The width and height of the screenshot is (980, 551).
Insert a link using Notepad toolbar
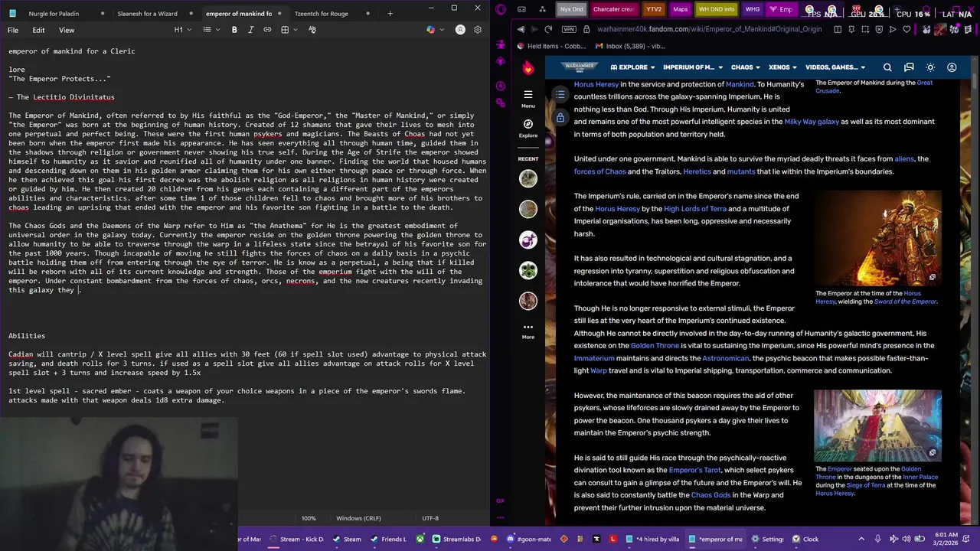tap(267, 30)
